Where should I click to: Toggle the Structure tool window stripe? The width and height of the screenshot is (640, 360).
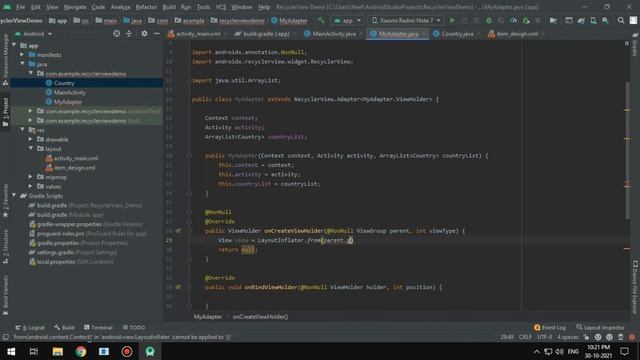tap(5, 247)
